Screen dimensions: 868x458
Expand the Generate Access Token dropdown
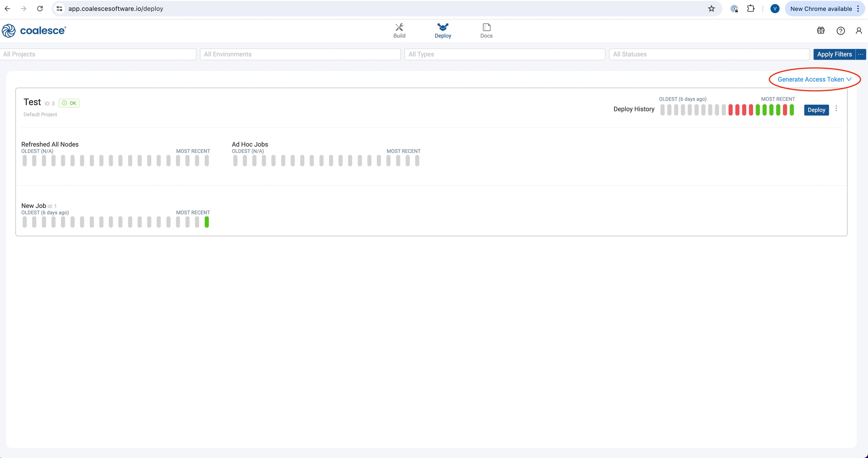click(x=814, y=79)
